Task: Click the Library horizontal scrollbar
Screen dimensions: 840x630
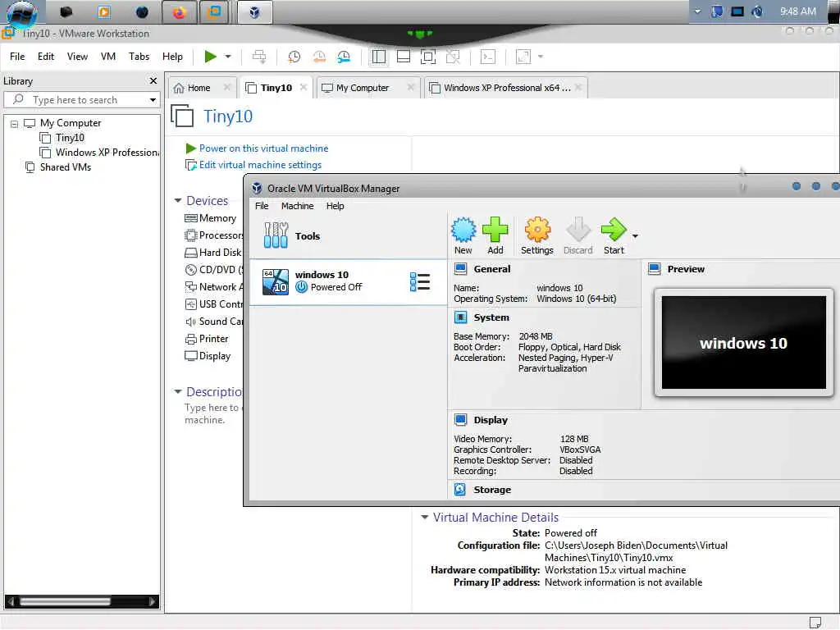Action: click(81, 601)
